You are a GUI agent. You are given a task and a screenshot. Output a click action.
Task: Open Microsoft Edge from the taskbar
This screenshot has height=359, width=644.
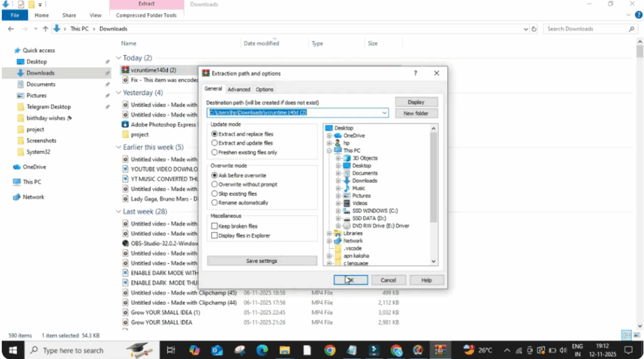(262, 350)
